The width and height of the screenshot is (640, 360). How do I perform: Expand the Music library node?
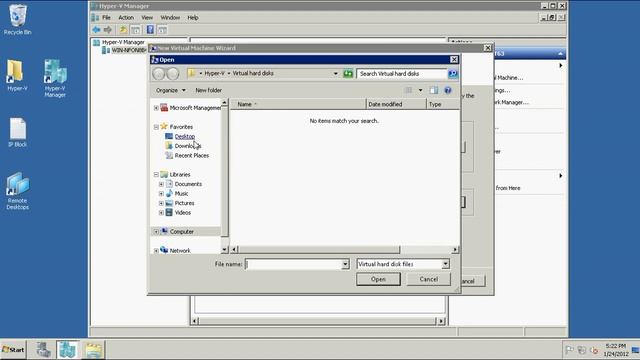pos(161,194)
